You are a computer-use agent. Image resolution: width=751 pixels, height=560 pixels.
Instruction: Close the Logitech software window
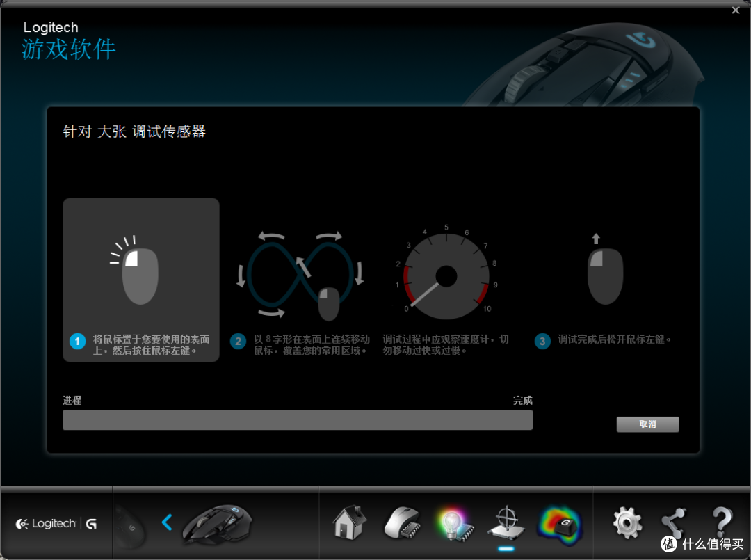[736, 10]
